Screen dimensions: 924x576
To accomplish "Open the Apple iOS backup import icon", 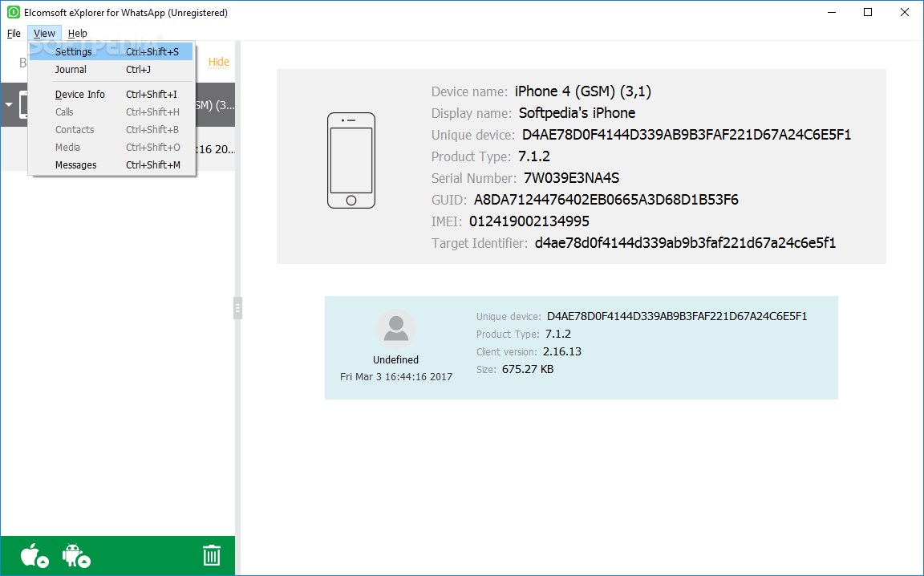I will point(34,555).
